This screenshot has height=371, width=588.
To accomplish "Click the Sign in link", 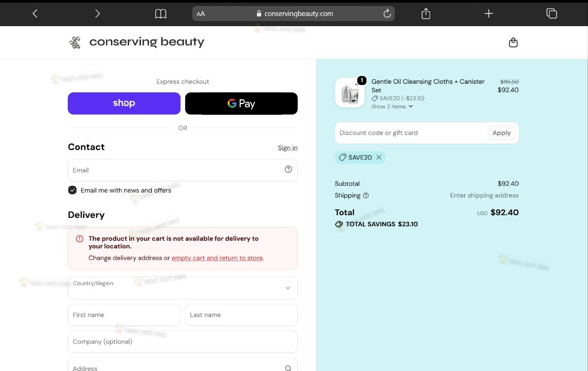I will 288,148.
